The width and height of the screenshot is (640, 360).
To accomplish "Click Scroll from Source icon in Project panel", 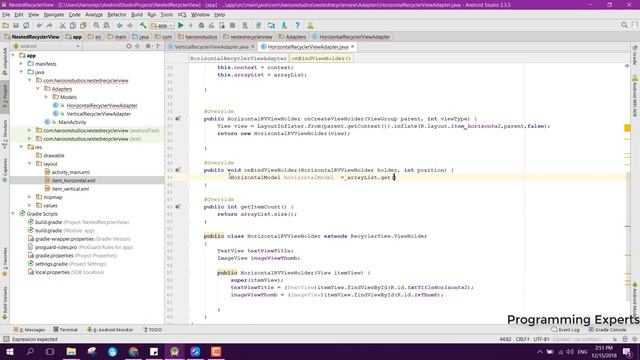I will click(129, 46).
